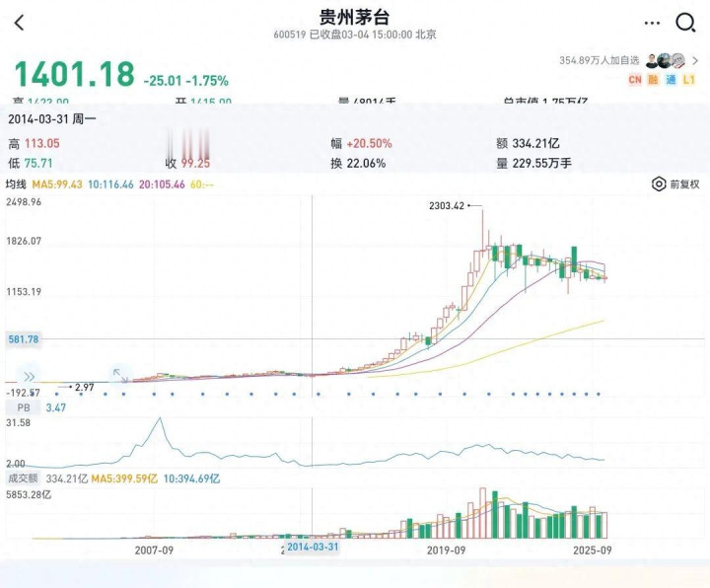The height and width of the screenshot is (588, 710).
Task: Tap the 1153.19 price axis label
Action: coord(24,292)
